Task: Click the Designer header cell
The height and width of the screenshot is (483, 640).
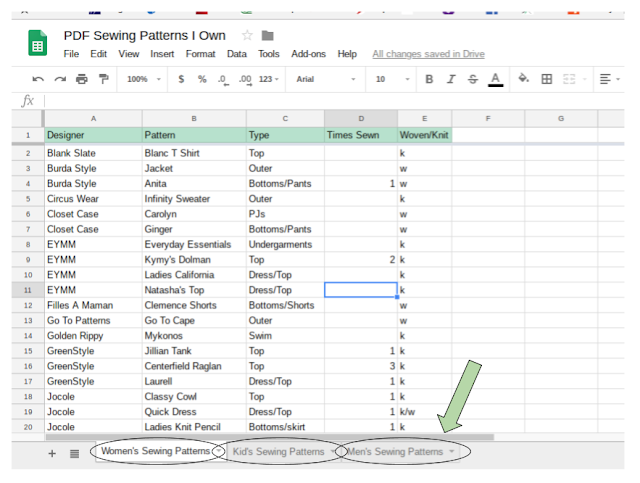Action: (93, 135)
